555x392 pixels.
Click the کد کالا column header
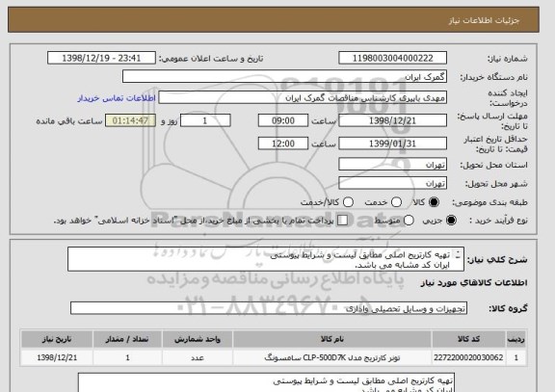coord(468,339)
